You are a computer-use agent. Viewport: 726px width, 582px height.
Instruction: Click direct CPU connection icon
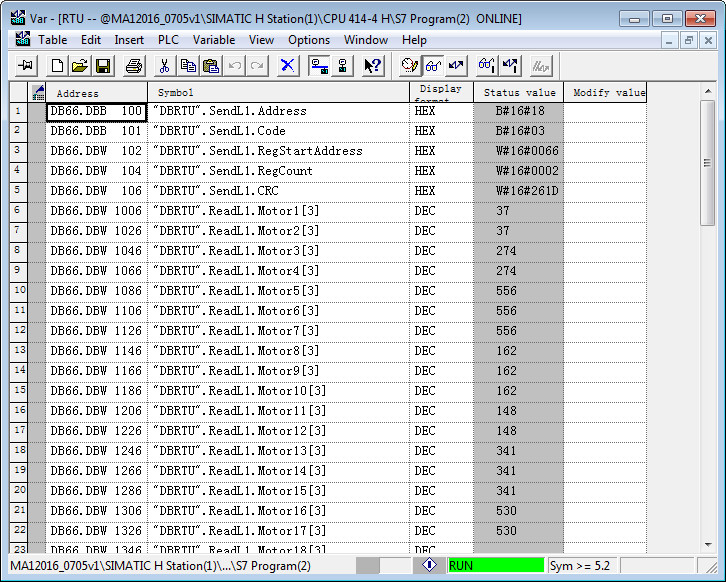point(342,66)
